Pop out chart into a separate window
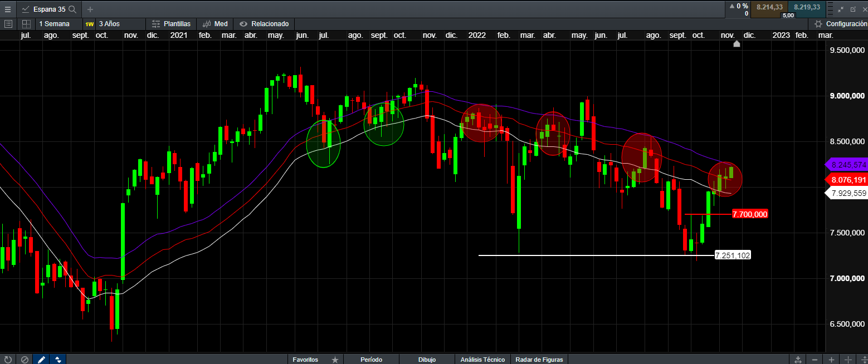868x364 pixels. 853,9
